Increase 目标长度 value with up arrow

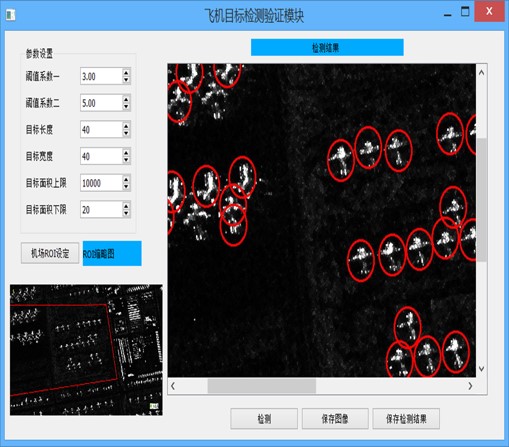[126, 126]
